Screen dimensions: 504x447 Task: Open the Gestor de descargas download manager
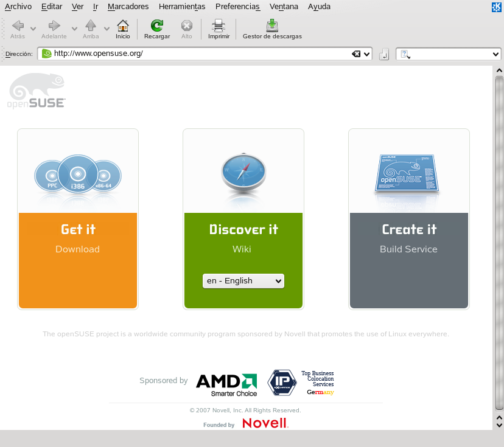click(272, 26)
